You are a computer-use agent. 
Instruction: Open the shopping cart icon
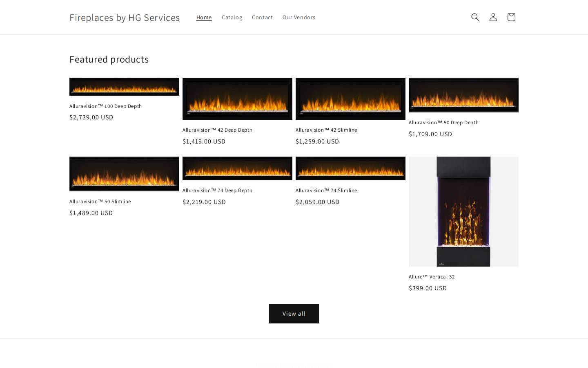pos(511,17)
